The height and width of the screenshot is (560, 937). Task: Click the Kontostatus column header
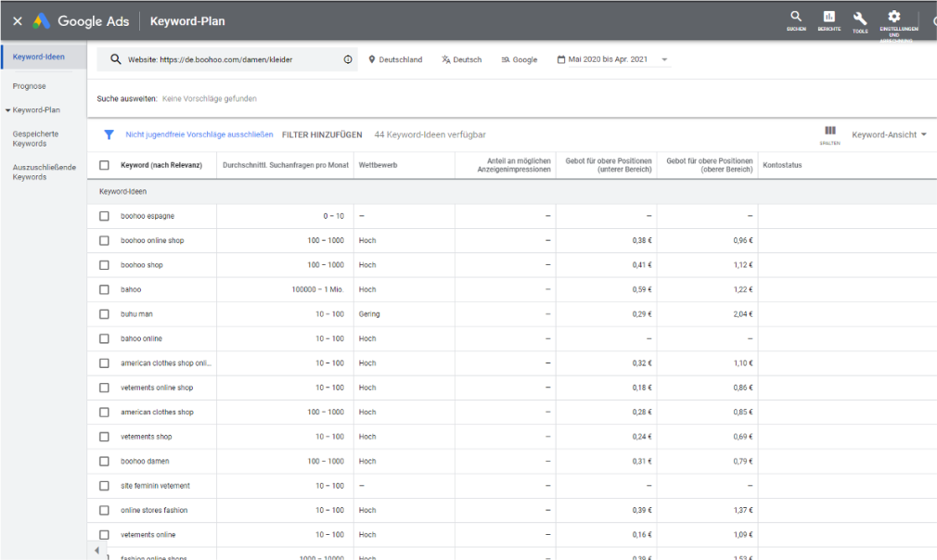point(782,165)
